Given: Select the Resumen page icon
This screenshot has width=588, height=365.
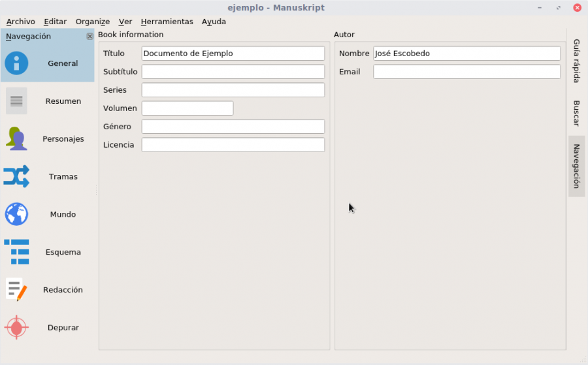Looking at the screenshot, I should pos(16,101).
